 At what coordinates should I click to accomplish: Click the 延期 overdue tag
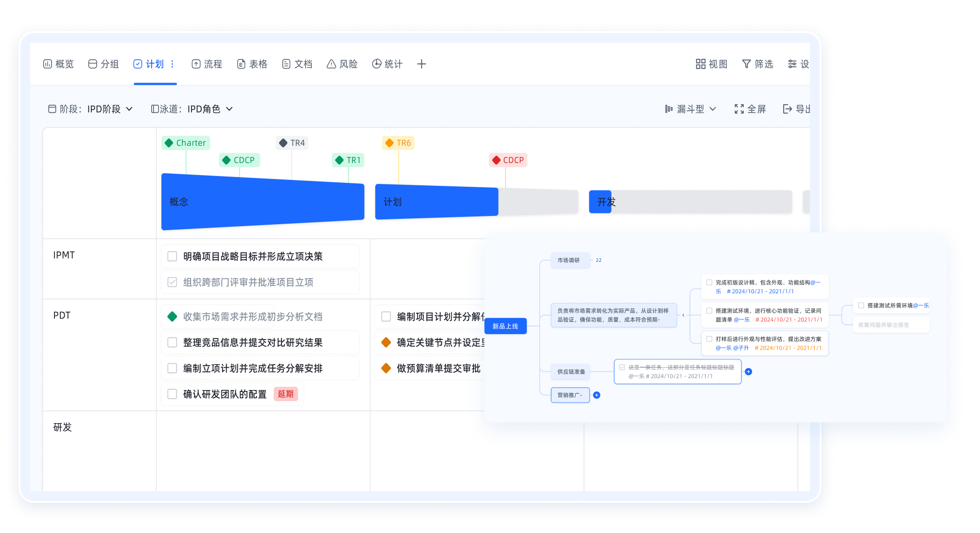pyautogui.click(x=286, y=394)
